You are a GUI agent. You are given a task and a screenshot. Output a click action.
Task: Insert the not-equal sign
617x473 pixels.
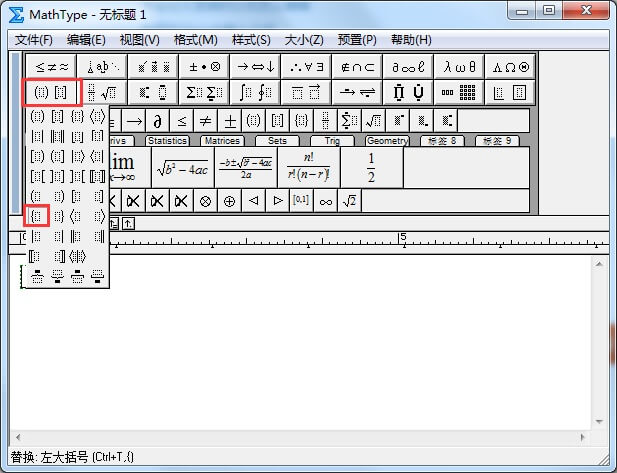pyautogui.click(x=205, y=121)
